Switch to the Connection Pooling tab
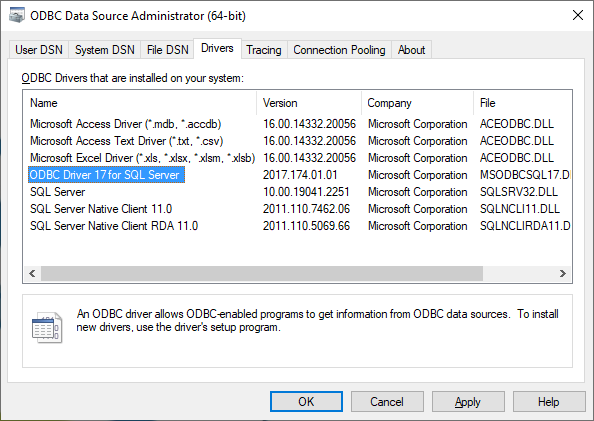Image resolution: width=594 pixels, height=421 pixels. tap(339, 50)
